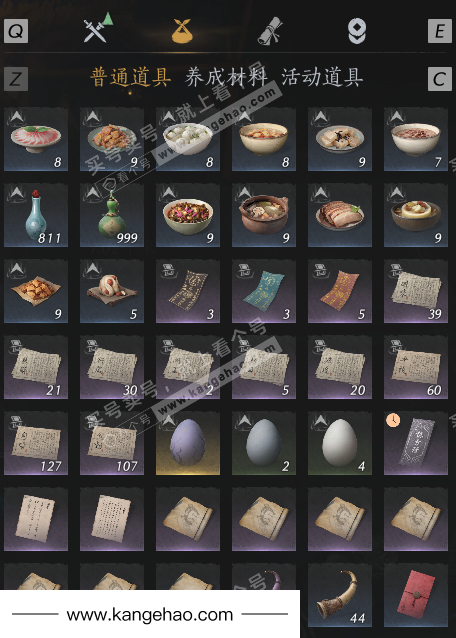Select the green gourd item with 999
The width and height of the screenshot is (456, 638).
click(x=112, y=215)
